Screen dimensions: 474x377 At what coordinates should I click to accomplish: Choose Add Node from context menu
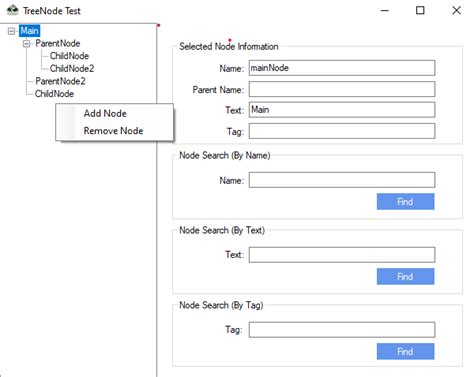pos(105,113)
